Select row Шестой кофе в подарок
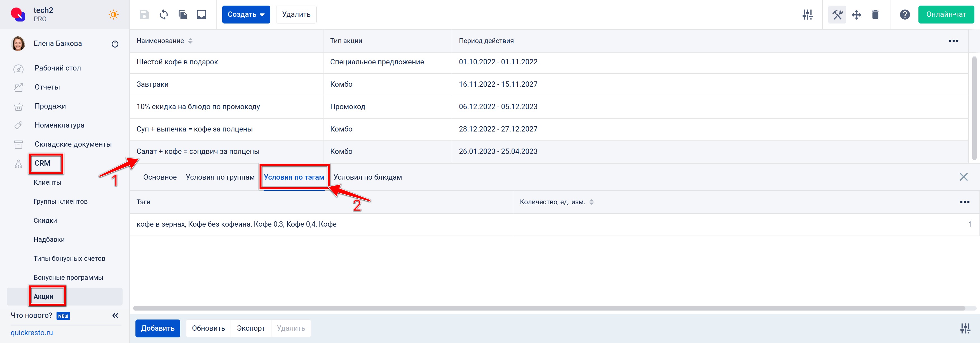Image resolution: width=980 pixels, height=343 pixels. 549,62
